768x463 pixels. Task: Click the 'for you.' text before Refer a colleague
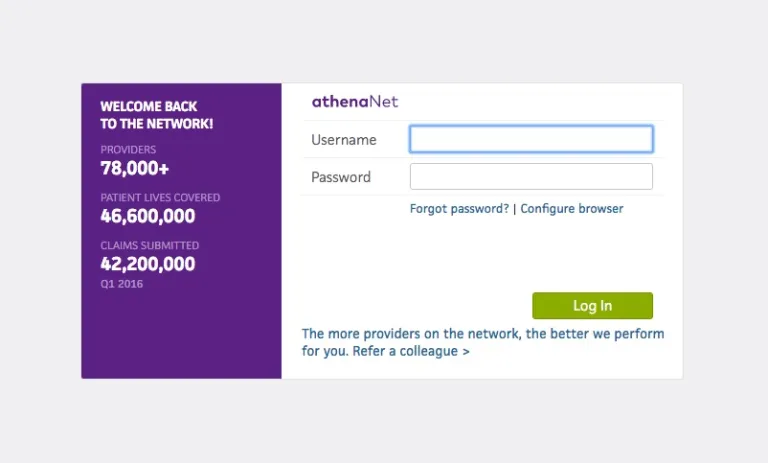click(325, 352)
